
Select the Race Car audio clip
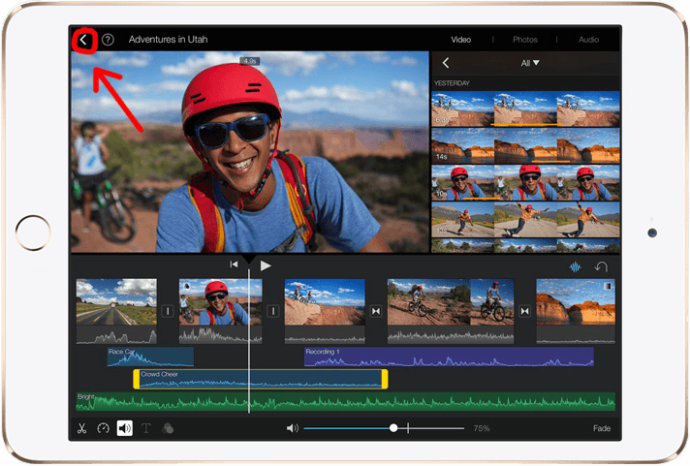pyautogui.click(x=150, y=357)
